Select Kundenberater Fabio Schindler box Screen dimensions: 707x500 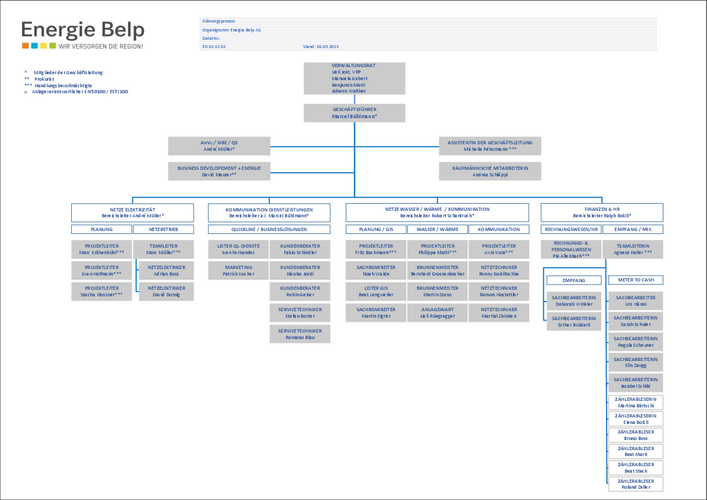tap(300, 249)
